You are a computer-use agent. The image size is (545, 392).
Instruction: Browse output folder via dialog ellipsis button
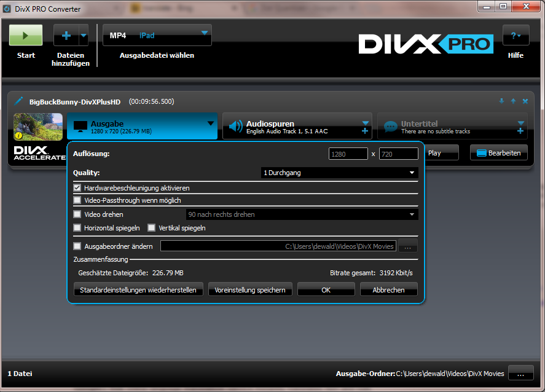(x=408, y=246)
